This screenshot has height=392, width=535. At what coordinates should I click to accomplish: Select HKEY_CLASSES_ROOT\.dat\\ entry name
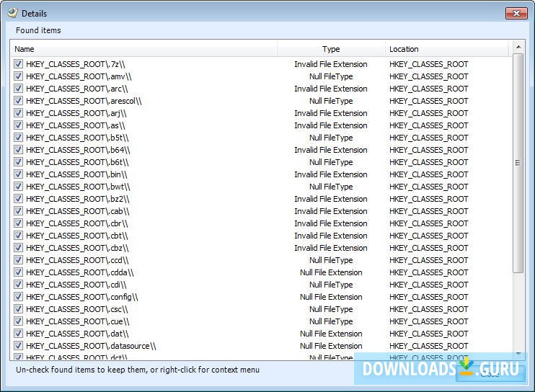click(77, 334)
